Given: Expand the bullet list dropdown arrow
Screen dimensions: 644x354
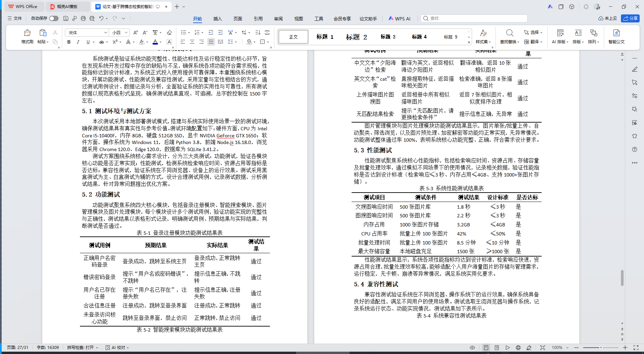Looking at the screenshot, I should click(x=189, y=33).
